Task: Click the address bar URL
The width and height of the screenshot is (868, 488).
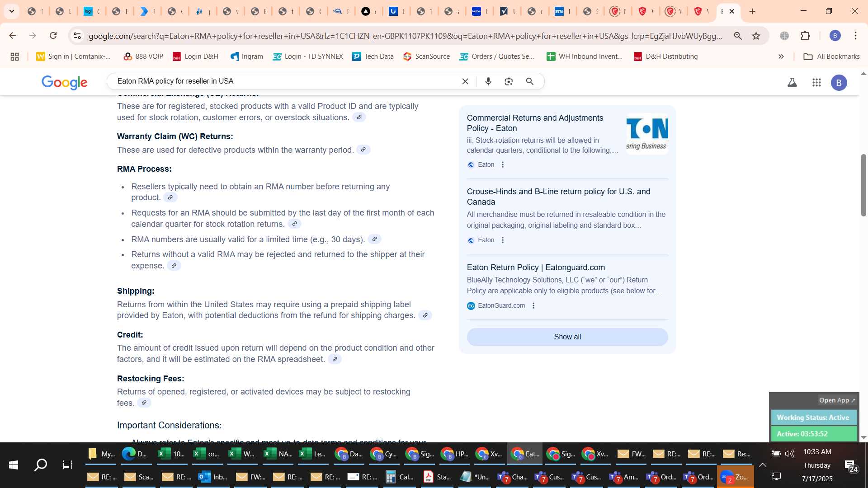Action: click(x=405, y=36)
